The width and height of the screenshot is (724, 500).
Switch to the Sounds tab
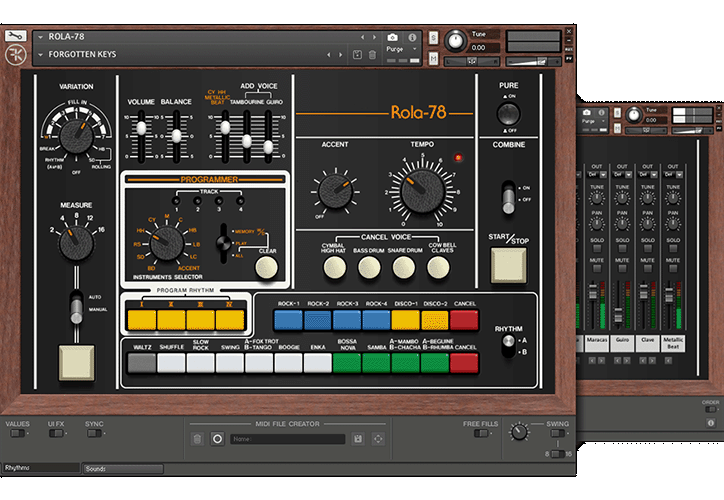pos(123,469)
